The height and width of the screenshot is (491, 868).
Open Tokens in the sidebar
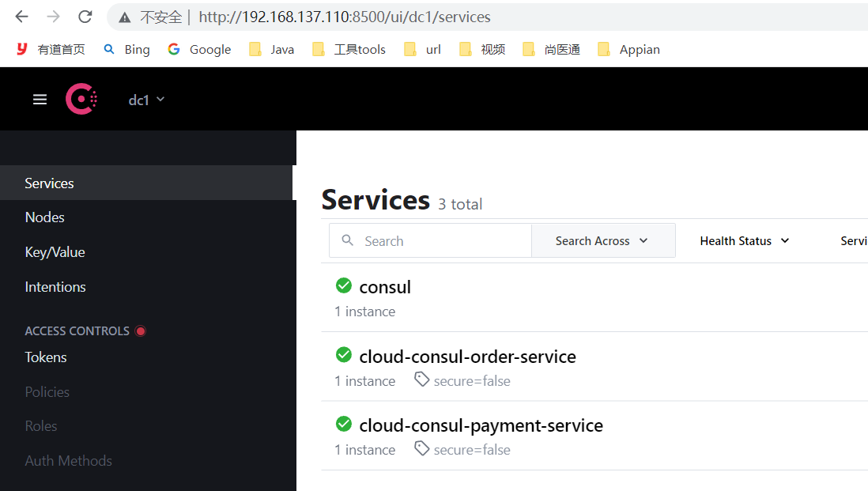45,357
